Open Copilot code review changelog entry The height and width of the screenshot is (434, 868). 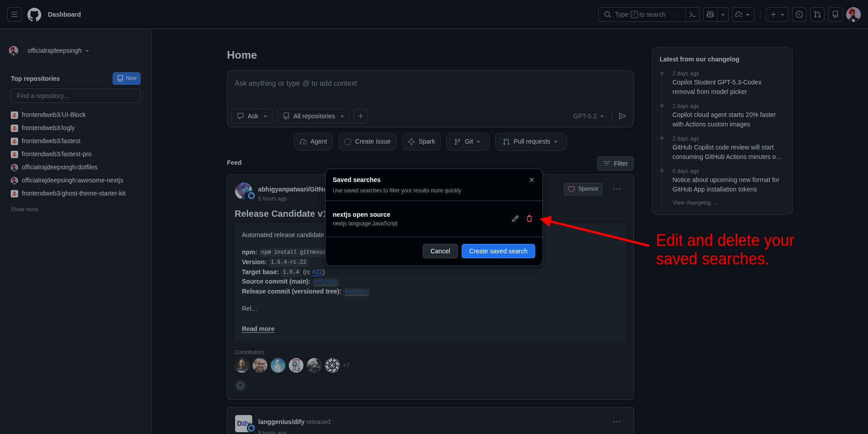click(x=727, y=152)
